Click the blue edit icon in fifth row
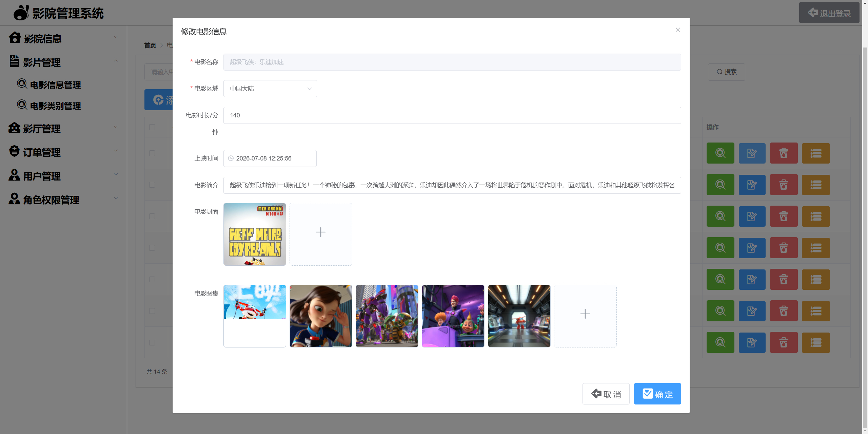This screenshot has height=434, width=868. [x=752, y=279]
